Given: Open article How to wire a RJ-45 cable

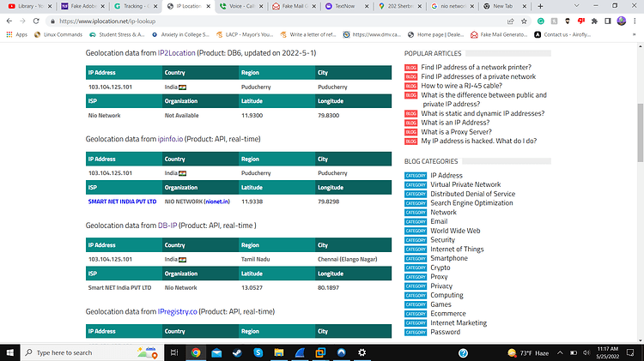Looking at the screenshot, I should (461, 86).
